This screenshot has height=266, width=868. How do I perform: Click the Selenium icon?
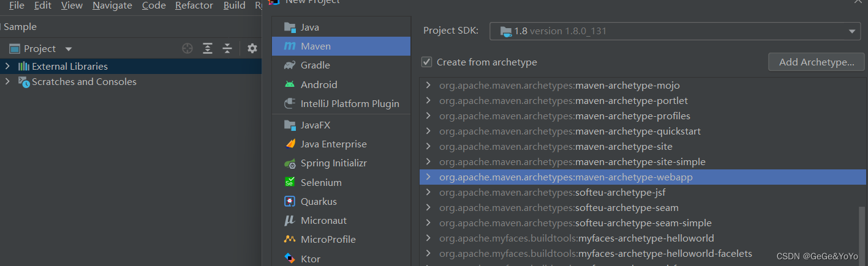[x=290, y=182]
